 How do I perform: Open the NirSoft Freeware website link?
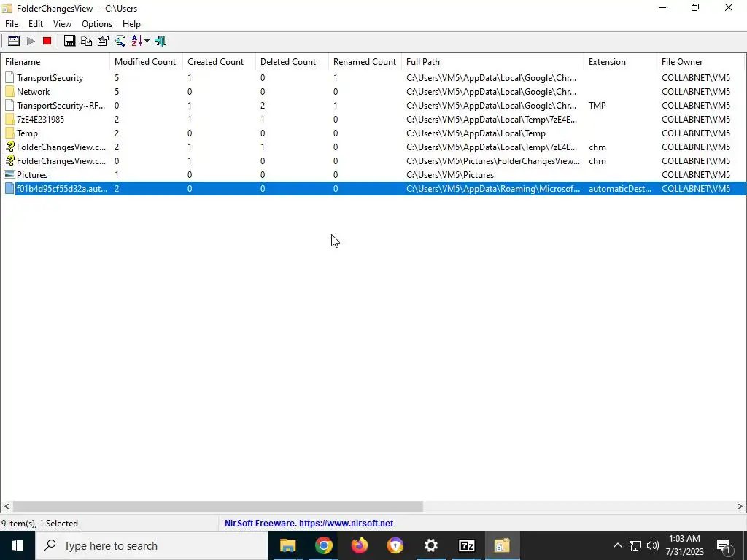click(309, 524)
